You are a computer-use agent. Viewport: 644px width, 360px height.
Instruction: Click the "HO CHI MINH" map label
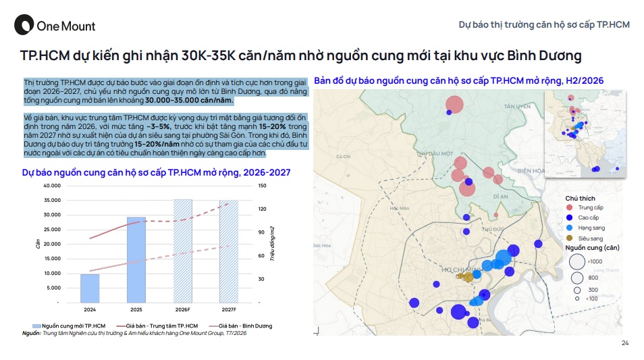[461, 270]
